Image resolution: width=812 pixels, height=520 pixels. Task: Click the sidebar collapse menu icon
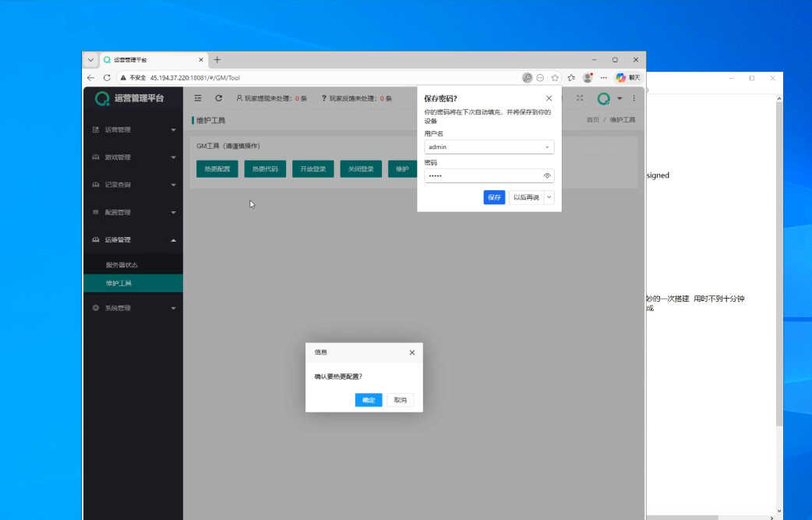198,98
